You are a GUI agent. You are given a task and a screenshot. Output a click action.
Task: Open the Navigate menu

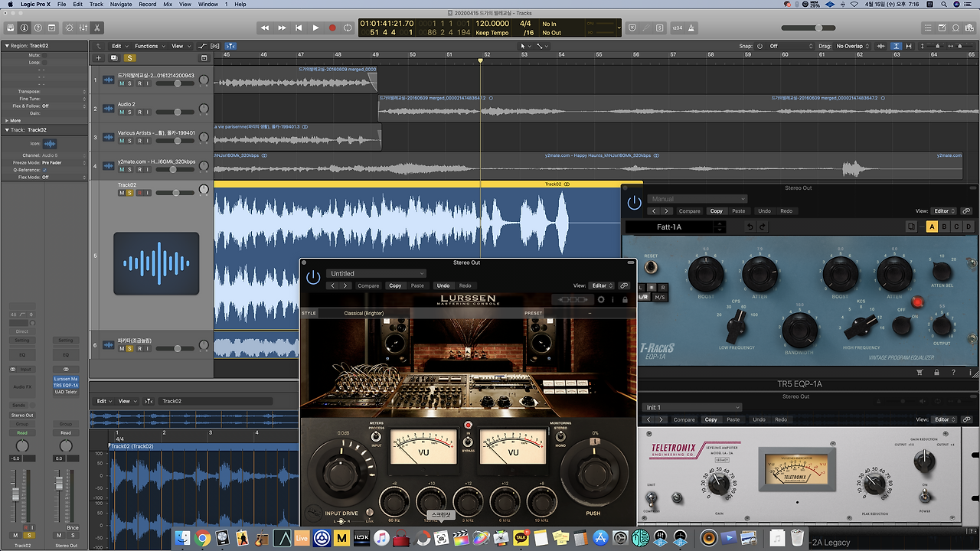click(120, 5)
